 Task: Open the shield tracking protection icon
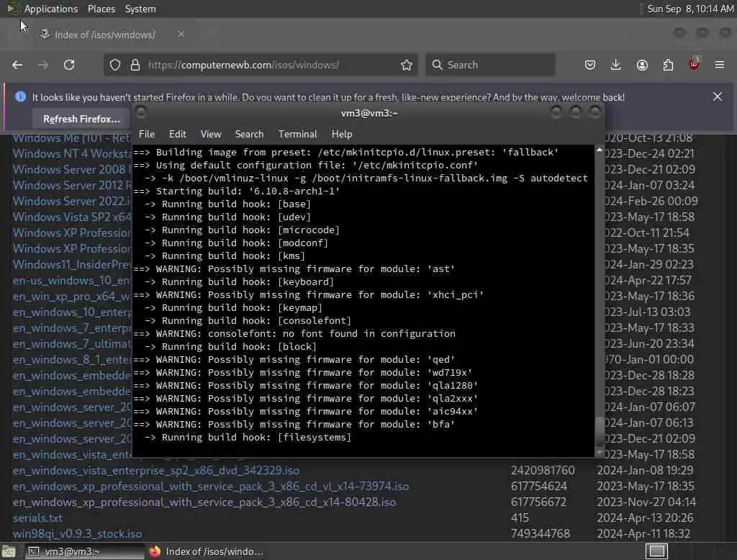115,65
